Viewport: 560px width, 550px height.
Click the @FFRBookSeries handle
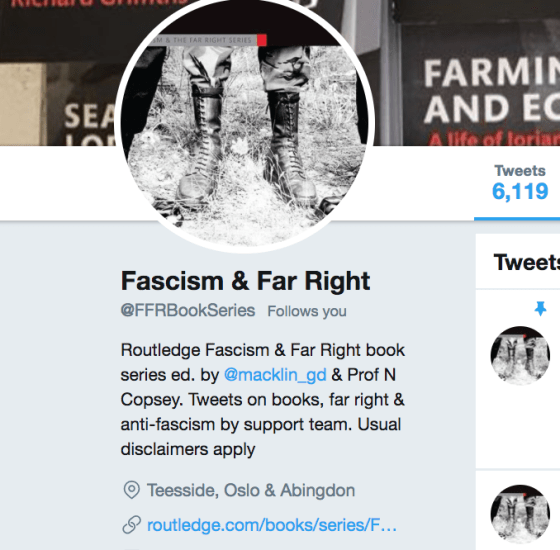click(188, 310)
